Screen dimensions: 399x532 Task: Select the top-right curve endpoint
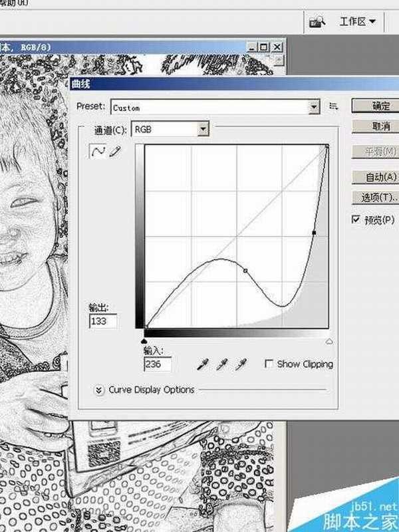327,146
